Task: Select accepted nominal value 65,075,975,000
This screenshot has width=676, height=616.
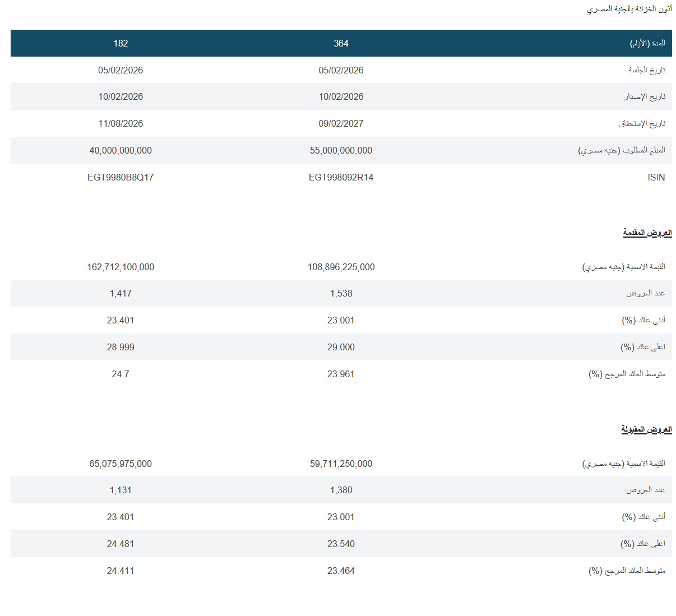Action: (x=121, y=464)
